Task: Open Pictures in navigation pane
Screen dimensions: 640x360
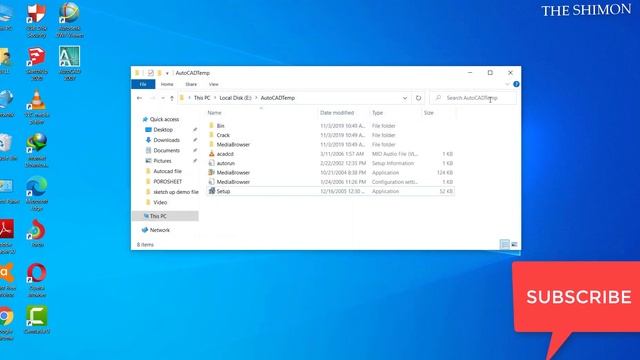Action: [162, 161]
